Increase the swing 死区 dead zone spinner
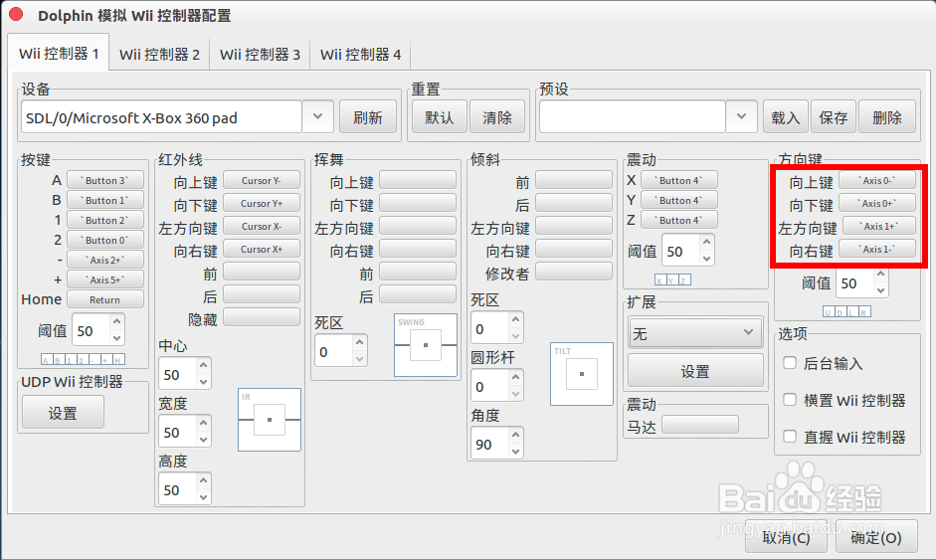 pyautogui.click(x=359, y=343)
